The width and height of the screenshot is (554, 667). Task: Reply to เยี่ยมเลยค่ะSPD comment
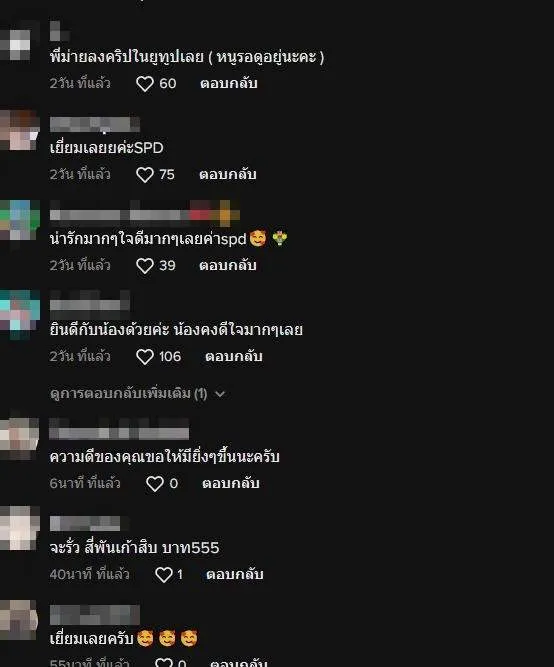228,174
